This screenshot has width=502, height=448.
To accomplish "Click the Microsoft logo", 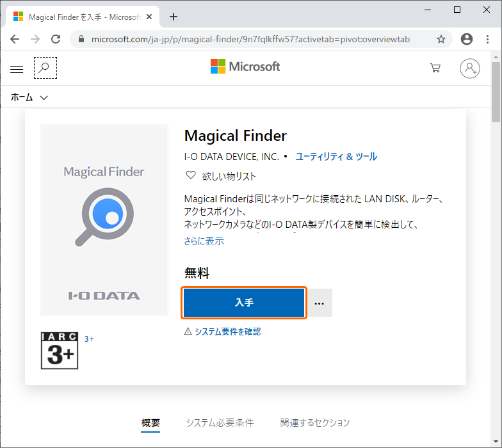I will (x=245, y=67).
